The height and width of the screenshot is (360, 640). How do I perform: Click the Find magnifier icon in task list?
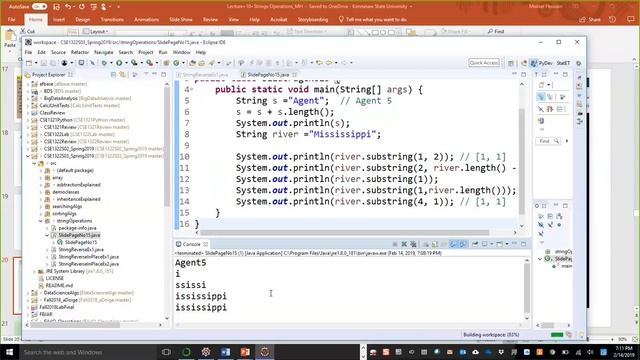point(557,141)
